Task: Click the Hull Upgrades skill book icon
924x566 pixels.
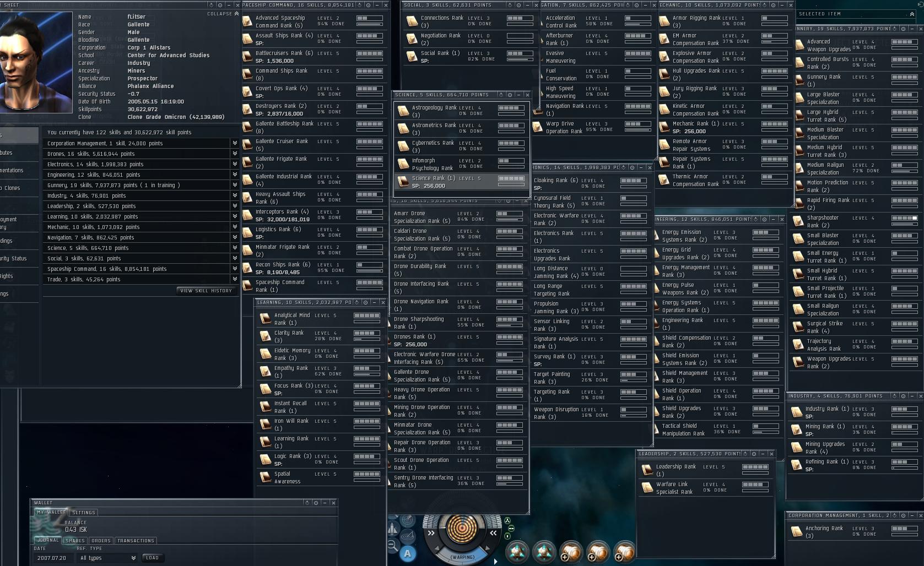Action: (664, 74)
